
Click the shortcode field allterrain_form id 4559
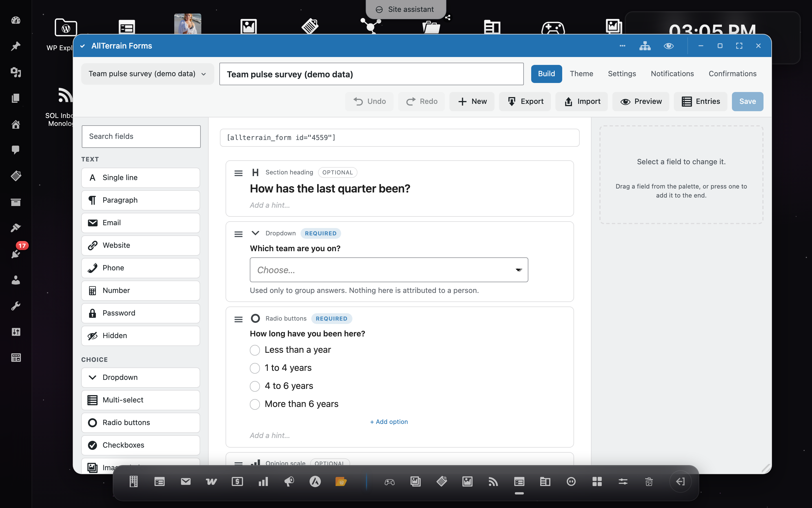tap(399, 137)
